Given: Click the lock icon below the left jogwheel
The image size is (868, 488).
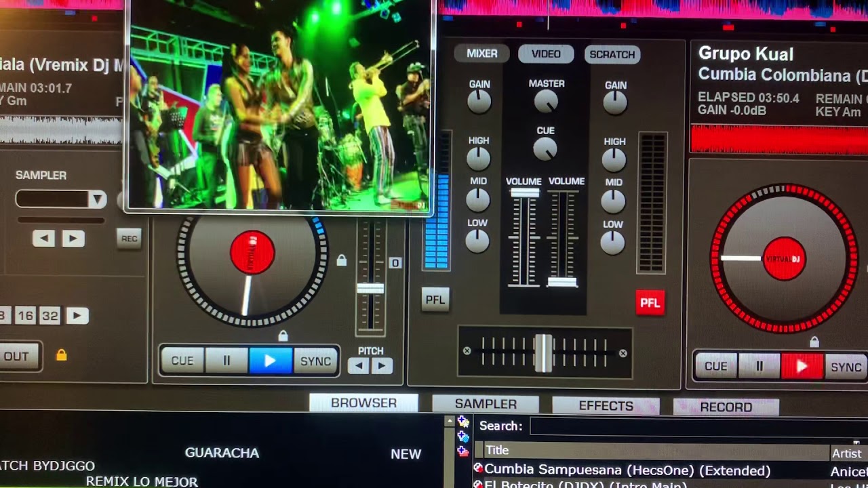Looking at the screenshot, I should pyautogui.click(x=283, y=335).
